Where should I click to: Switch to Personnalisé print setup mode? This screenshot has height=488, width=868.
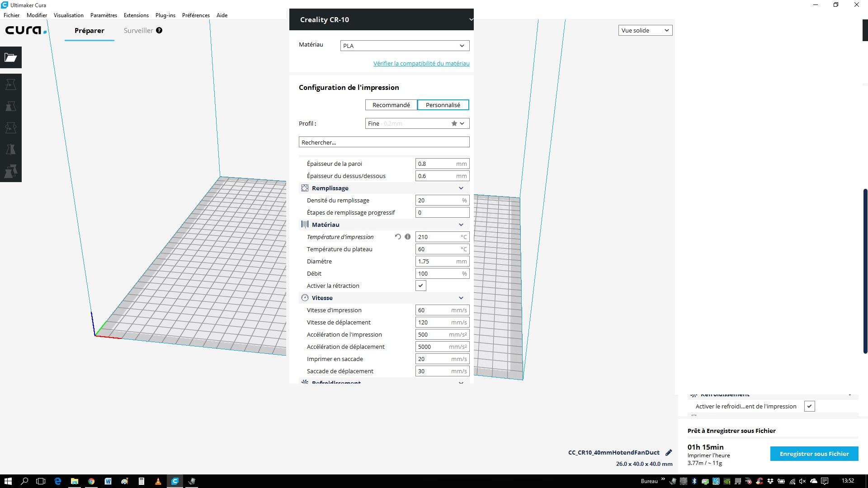pos(443,105)
